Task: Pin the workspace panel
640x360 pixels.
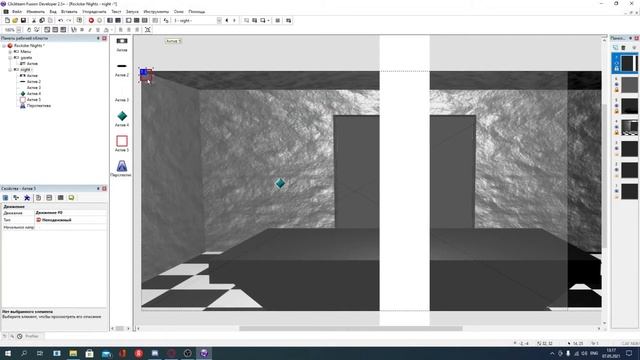Action: (x=98, y=38)
